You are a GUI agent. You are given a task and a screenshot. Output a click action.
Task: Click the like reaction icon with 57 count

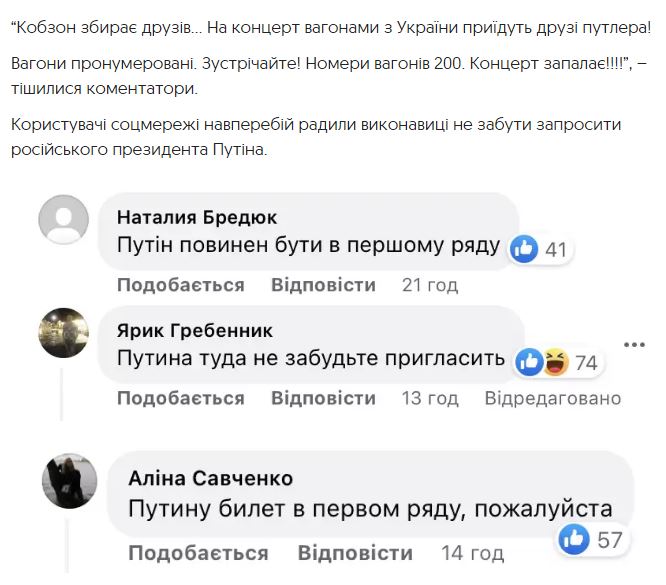(x=574, y=540)
